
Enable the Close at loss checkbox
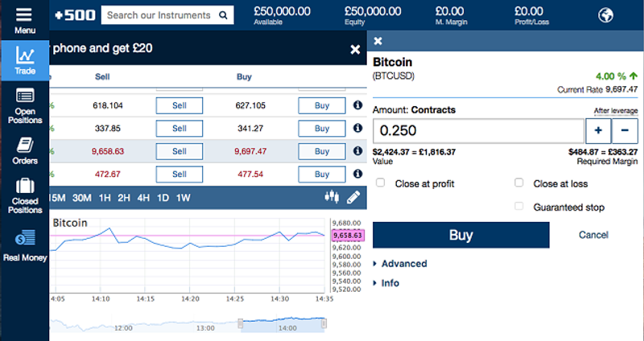point(518,183)
